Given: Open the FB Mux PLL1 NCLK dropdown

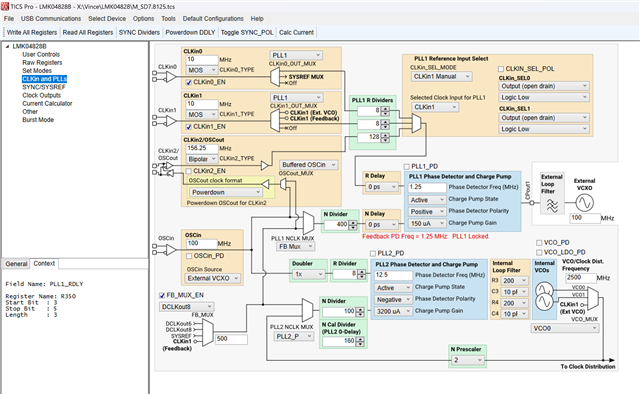Looking at the screenshot, I should (x=295, y=247).
